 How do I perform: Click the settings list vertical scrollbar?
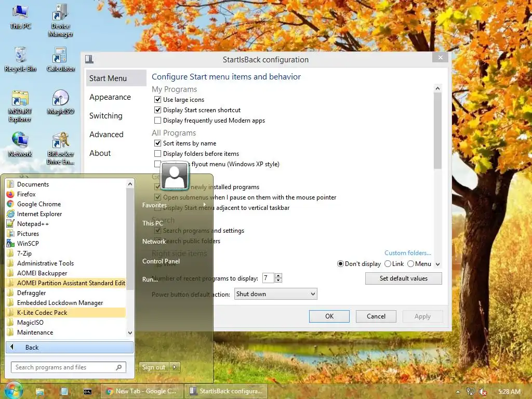coord(437,130)
